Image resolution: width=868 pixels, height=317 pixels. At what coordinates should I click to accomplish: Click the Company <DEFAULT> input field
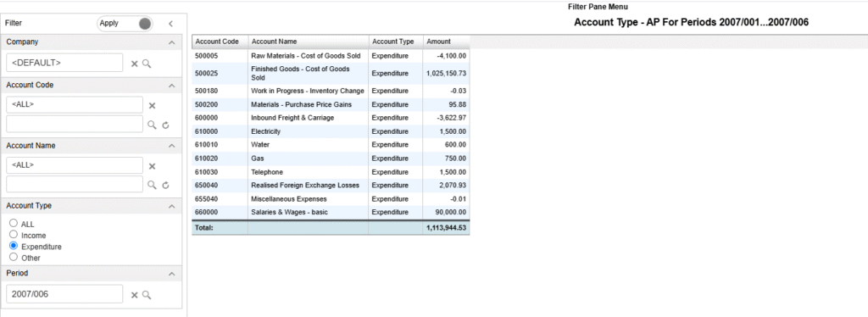coord(64,63)
